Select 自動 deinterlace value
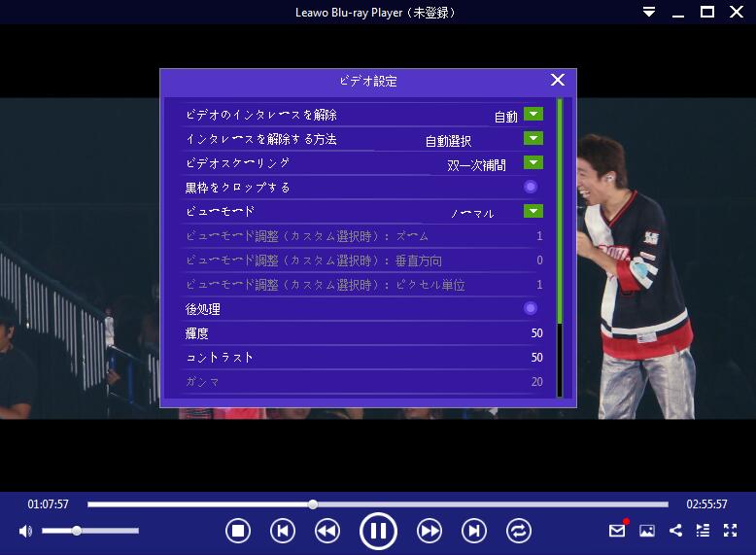 pyautogui.click(x=506, y=117)
